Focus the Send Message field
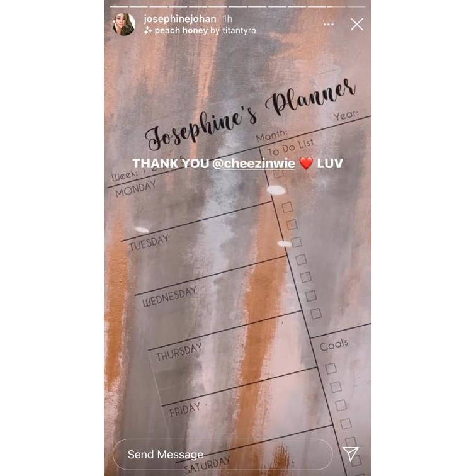The width and height of the screenshot is (476, 476). [x=222, y=455]
